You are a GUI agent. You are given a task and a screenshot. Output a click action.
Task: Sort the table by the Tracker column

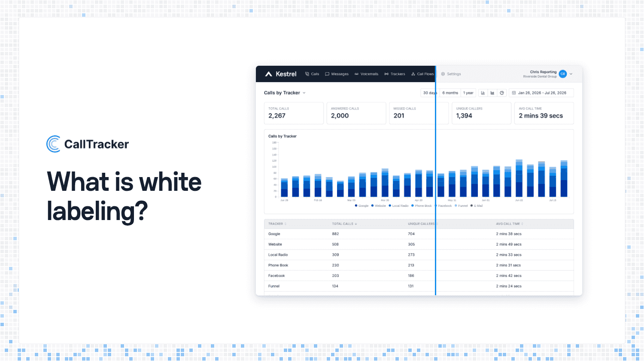277,224
